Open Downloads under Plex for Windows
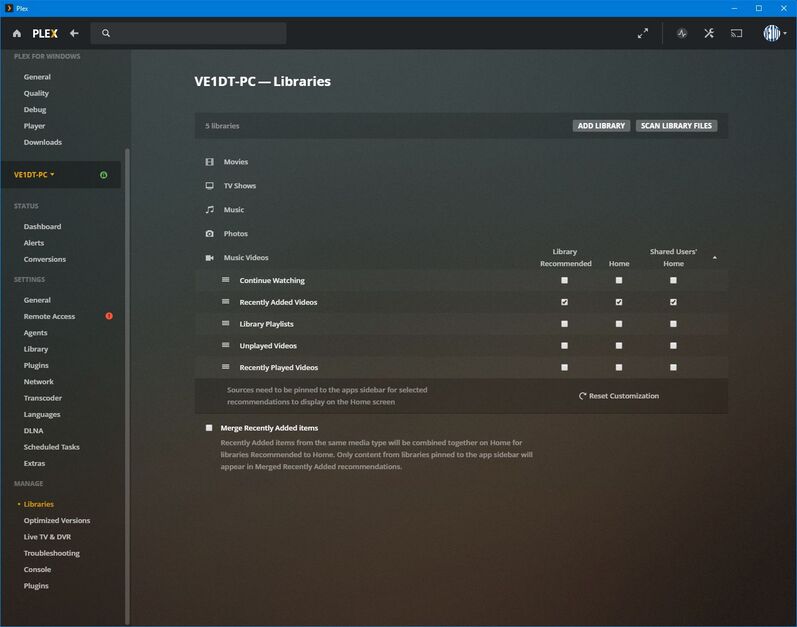The width and height of the screenshot is (797, 627). tap(43, 142)
